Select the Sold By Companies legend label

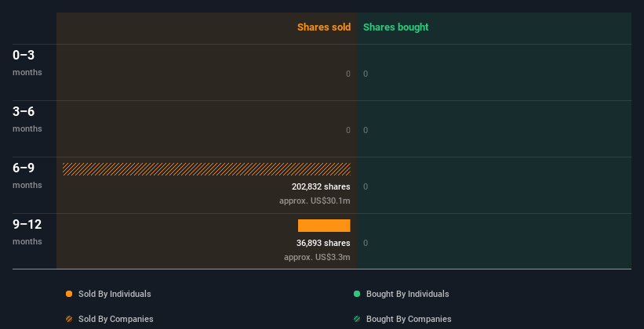[x=116, y=319]
